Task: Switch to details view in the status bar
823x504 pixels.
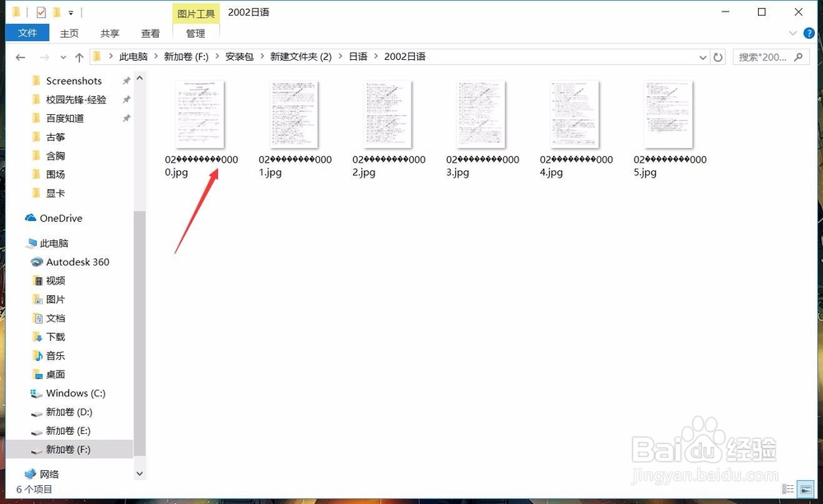Action: point(788,488)
